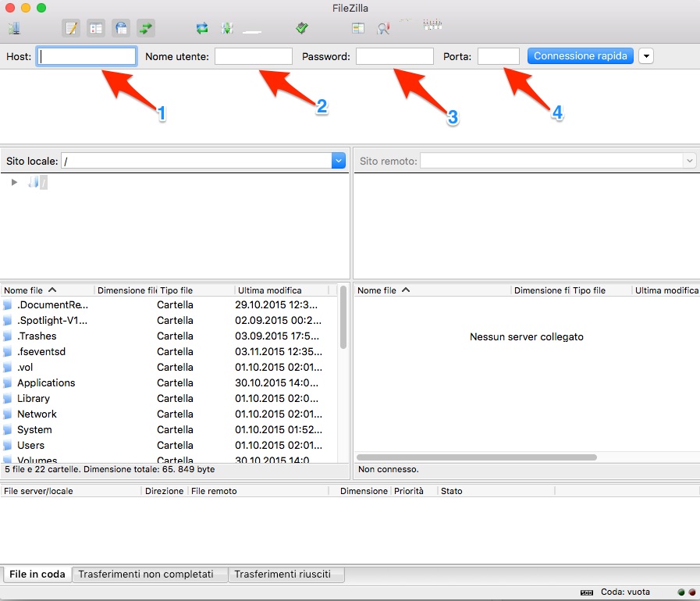The image size is (700, 601).
Task: Click the Nessun server collegato message
Action: tap(526, 337)
